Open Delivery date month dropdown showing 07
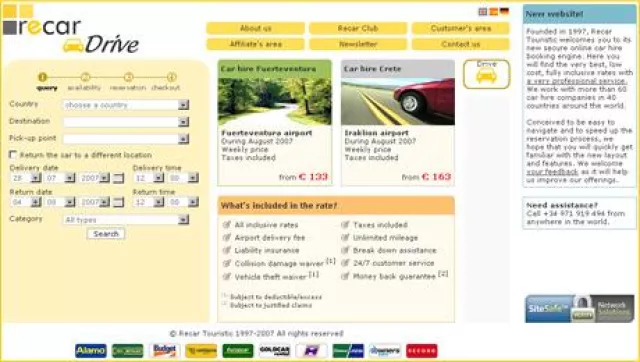Viewport: 640px width, 362px height. point(60,178)
